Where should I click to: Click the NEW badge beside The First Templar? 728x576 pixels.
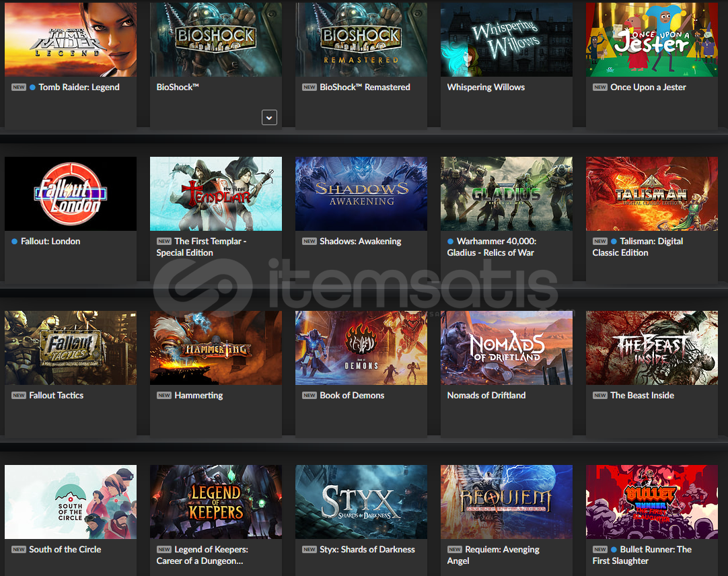[x=164, y=242]
